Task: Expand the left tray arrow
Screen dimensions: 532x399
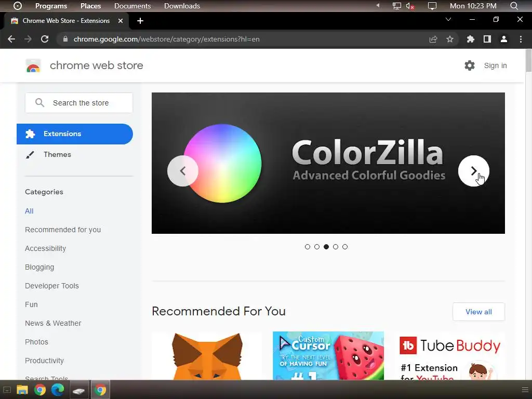Action: pyautogui.click(x=378, y=5)
